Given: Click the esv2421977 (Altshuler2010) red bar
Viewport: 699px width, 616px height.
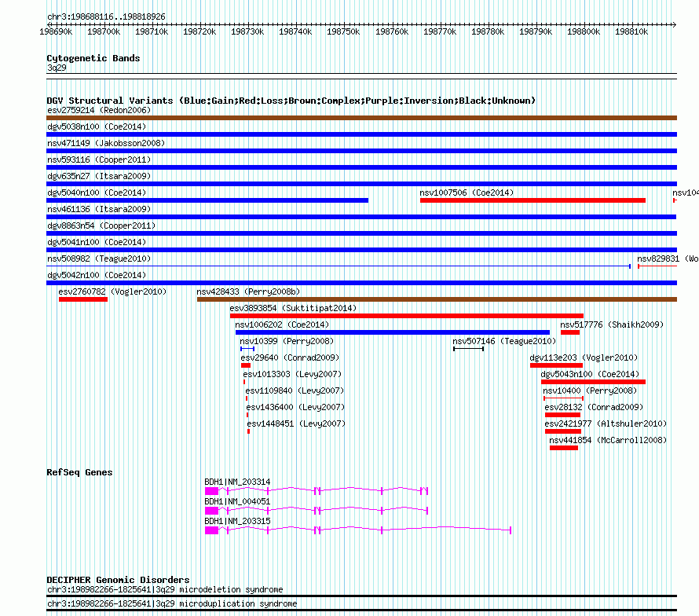Looking at the screenshot, I should click(563, 431).
